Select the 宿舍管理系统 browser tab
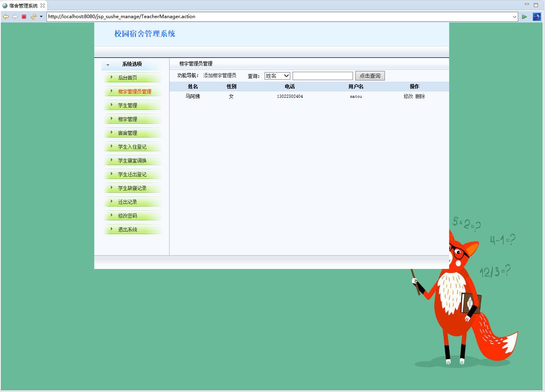This screenshot has width=545, height=392. coord(24,6)
